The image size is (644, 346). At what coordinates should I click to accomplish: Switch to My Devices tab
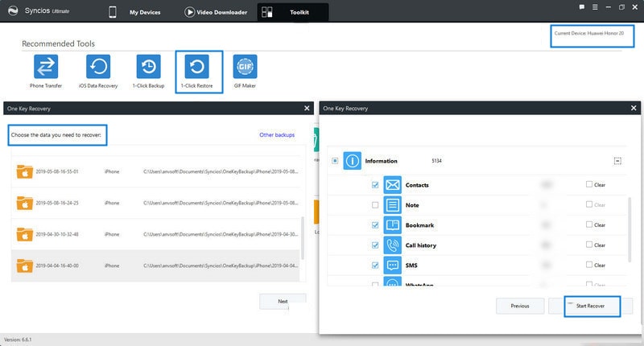145,12
